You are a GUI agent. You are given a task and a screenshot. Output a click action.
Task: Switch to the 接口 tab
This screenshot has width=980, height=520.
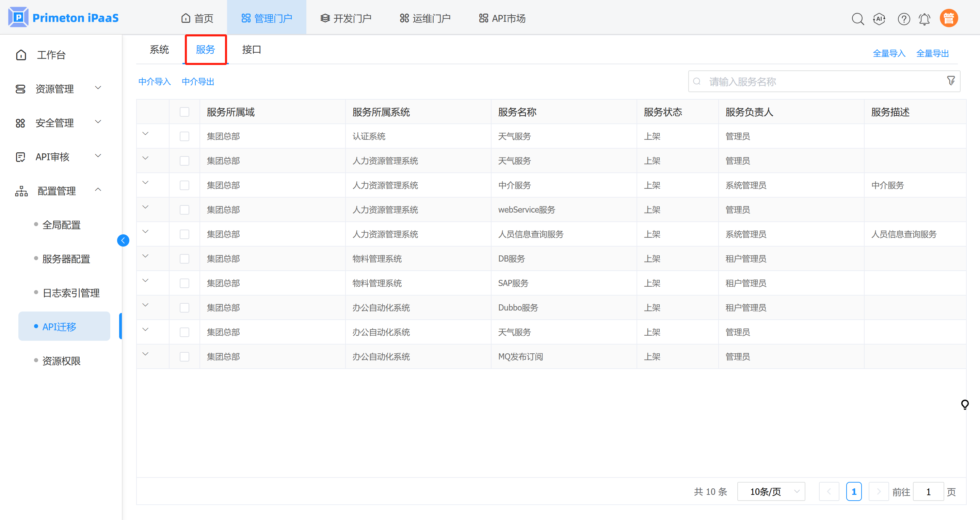pyautogui.click(x=252, y=49)
